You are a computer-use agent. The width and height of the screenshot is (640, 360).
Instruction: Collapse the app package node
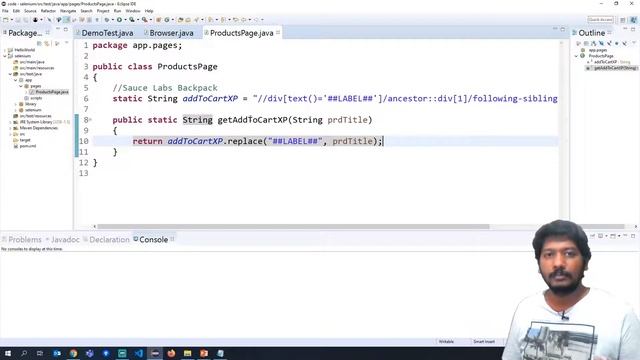16,80
